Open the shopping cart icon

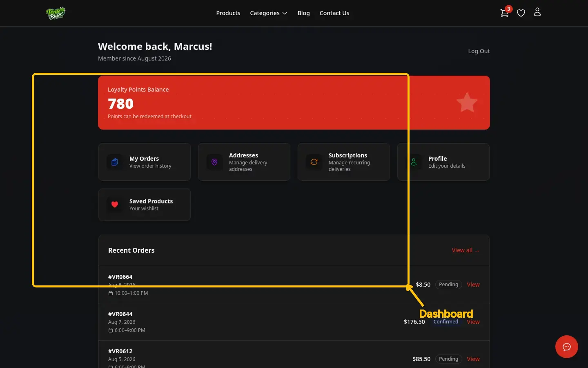pos(504,13)
